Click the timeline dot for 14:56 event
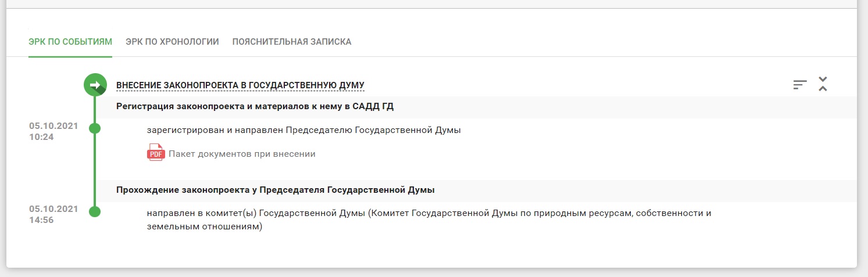 tap(95, 211)
